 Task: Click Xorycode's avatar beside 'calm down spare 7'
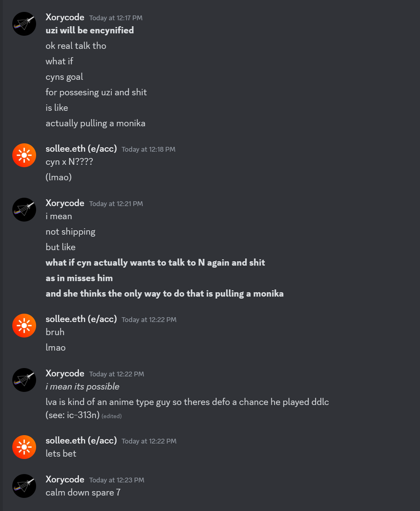(x=24, y=486)
